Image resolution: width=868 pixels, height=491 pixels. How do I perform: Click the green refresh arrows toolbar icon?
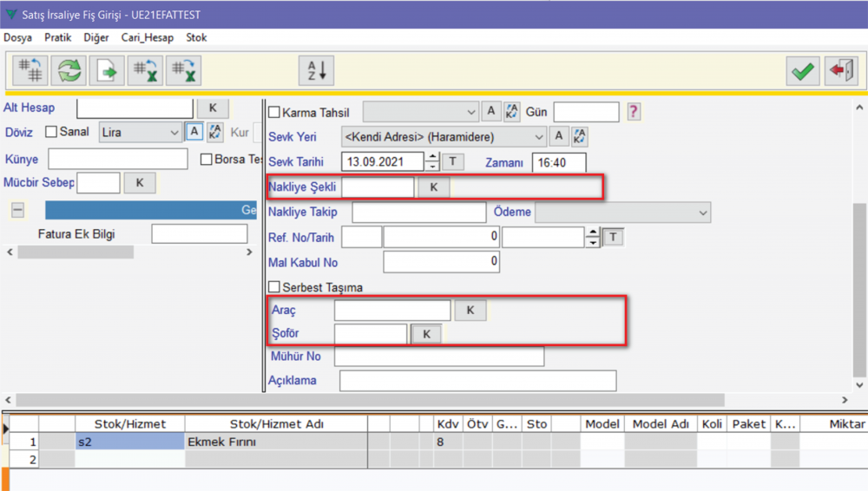pos(69,71)
